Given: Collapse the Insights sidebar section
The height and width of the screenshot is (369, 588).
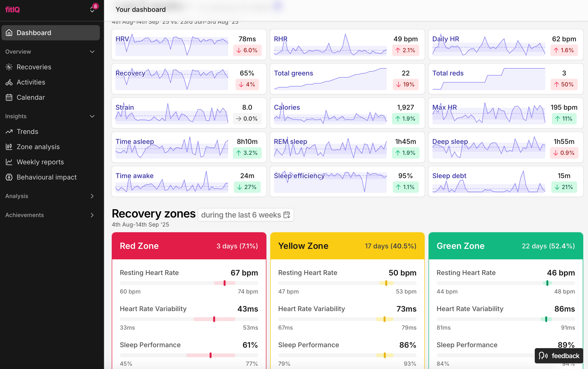Looking at the screenshot, I should (92, 116).
